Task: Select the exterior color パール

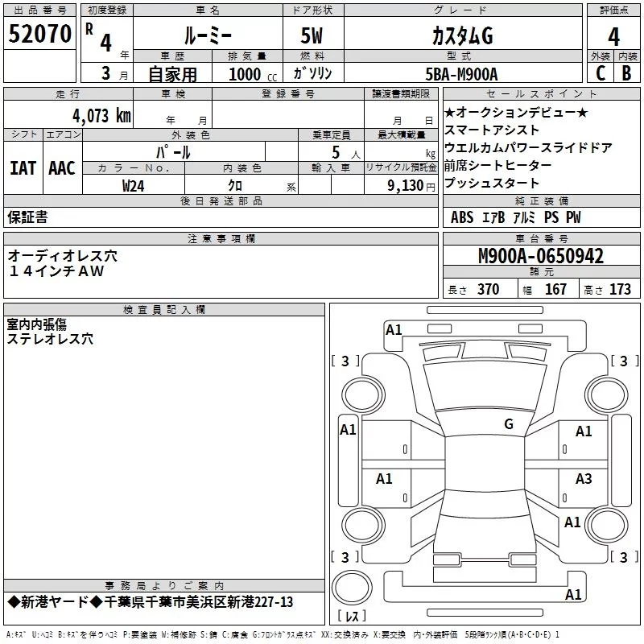Action: point(173,152)
